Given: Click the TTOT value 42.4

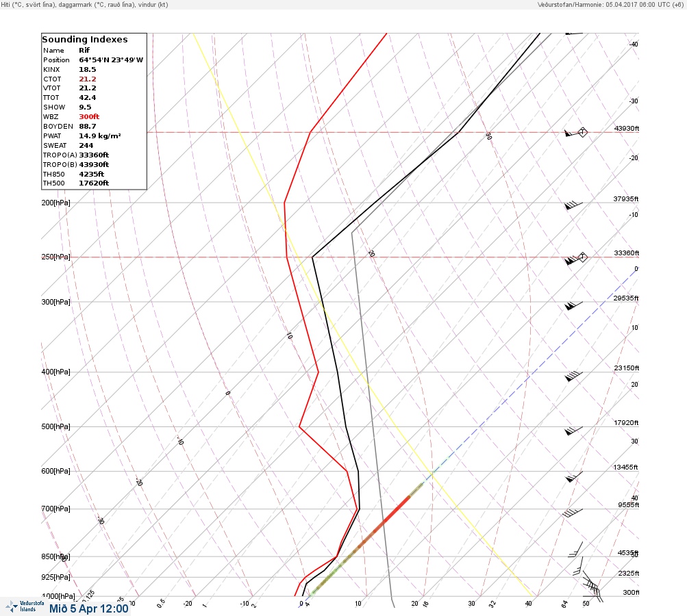Looking at the screenshot, I should click(x=88, y=98).
